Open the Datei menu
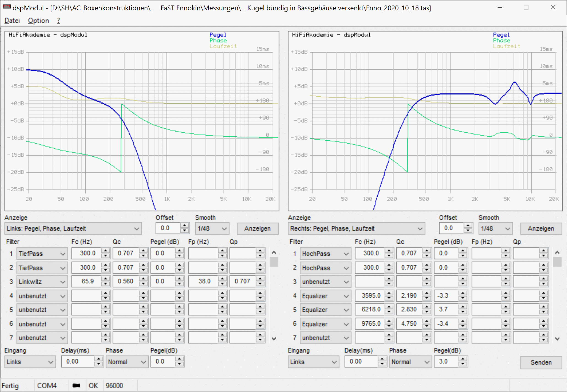The height and width of the screenshot is (392, 567). [x=12, y=21]
